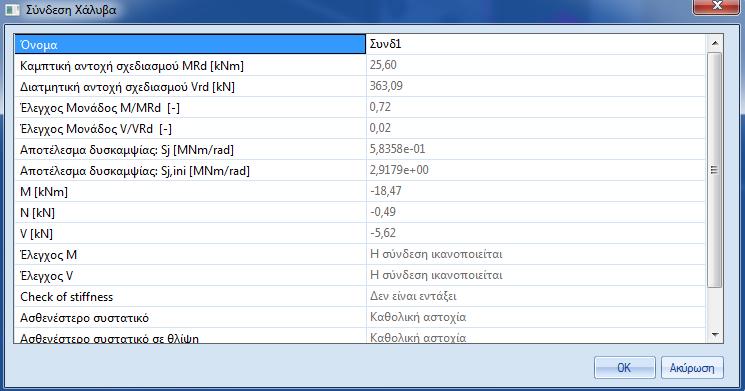Click the scrollbar up arrow

[x=715, y=43]
